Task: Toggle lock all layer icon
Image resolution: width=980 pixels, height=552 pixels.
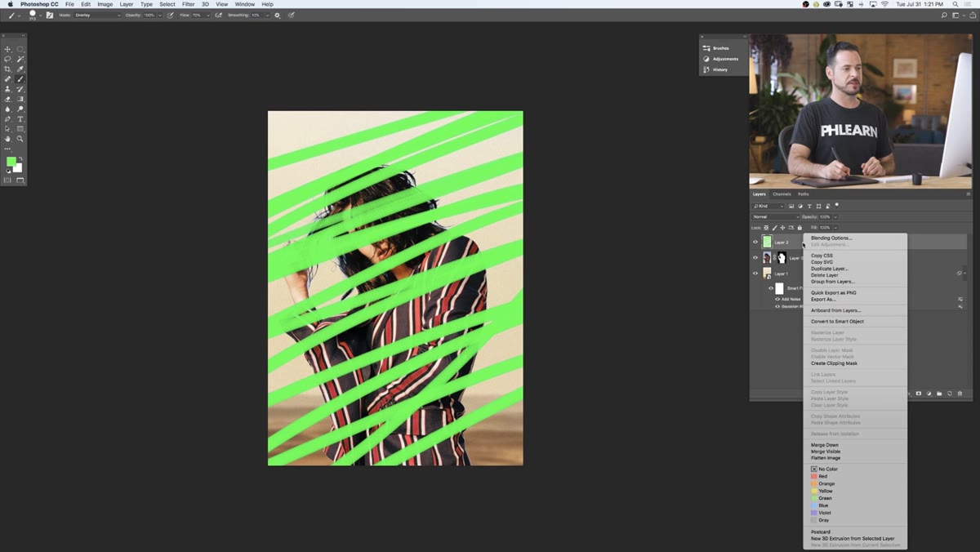Action: tap(800, 228)
